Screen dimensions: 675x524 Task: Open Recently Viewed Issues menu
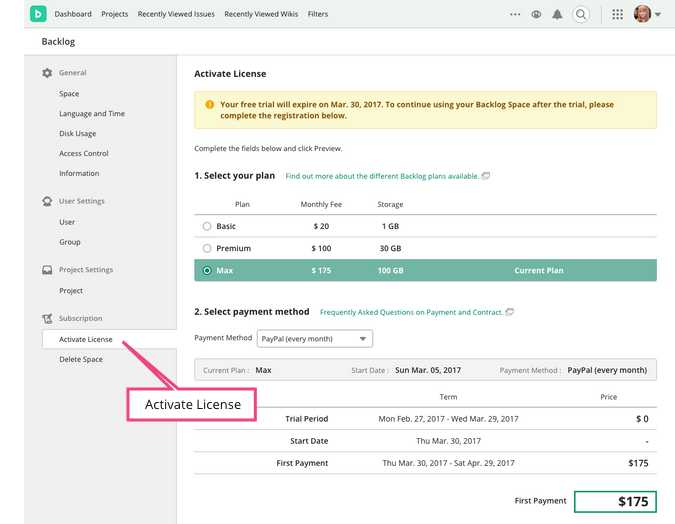[x=176, y=14]
